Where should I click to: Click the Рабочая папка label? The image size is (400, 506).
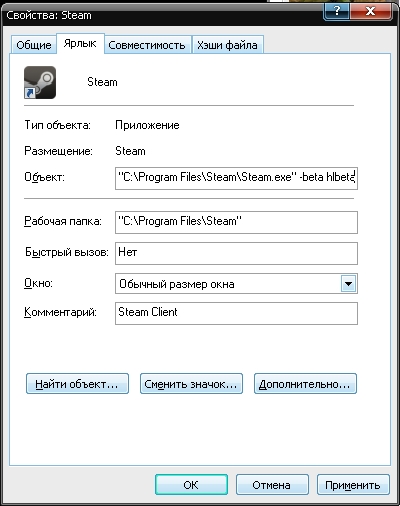coord(63,221)
